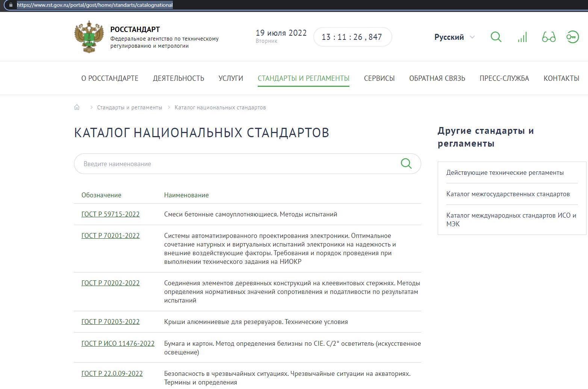588x389 pixels.
Task: Click heading Другие стандарты и регламенты
Action: pos(486,137)
